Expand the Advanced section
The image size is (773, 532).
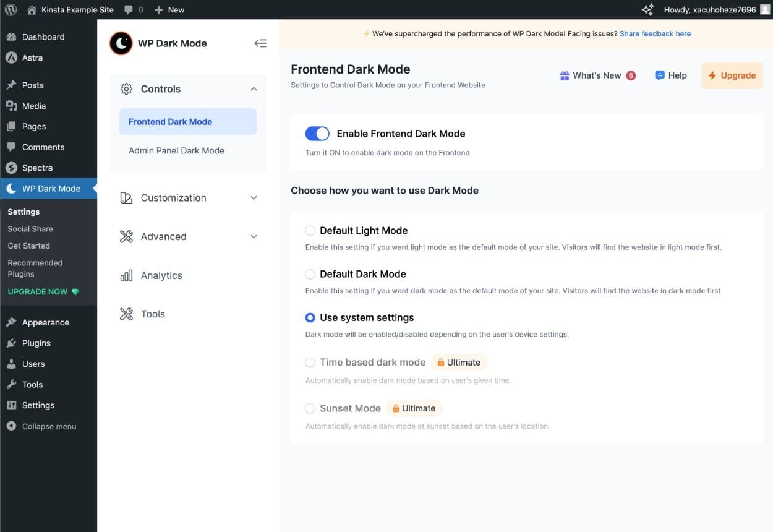point(253,236)
